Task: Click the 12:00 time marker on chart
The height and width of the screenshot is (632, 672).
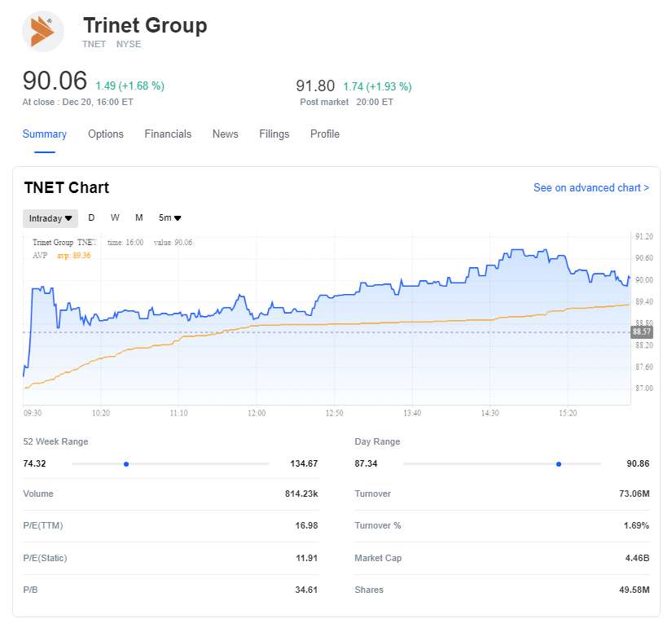Action: (257, 414)
